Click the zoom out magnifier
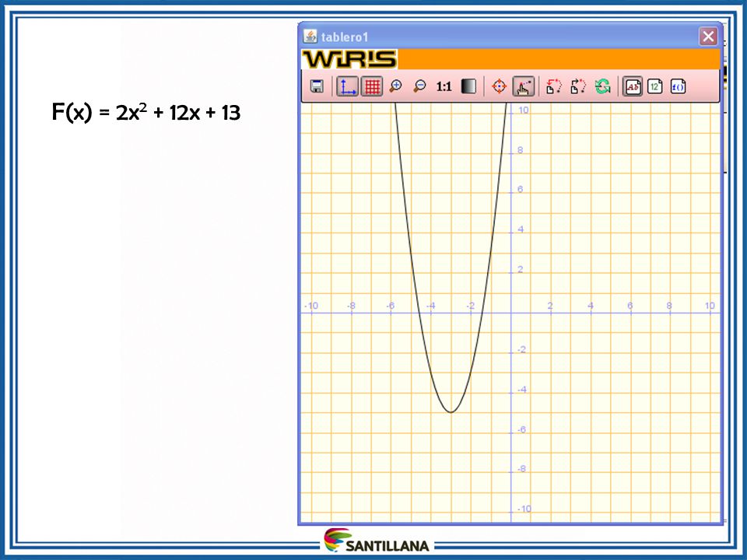This screenshot has height=560, width=747. pos(419,86)
